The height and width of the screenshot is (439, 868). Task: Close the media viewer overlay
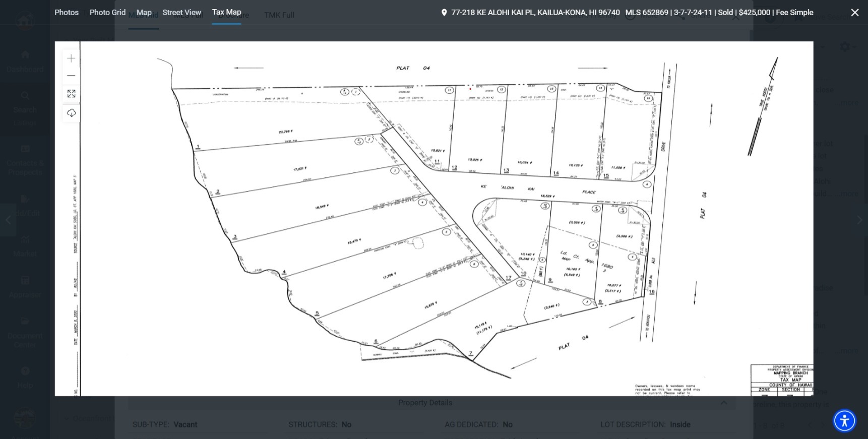pyautogui.click(x=854, y=13)
